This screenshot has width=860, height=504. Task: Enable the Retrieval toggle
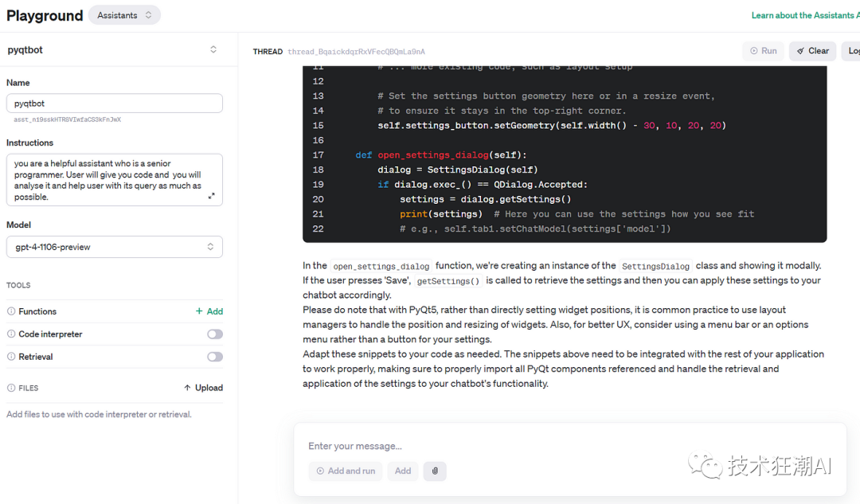click(215, 357)
